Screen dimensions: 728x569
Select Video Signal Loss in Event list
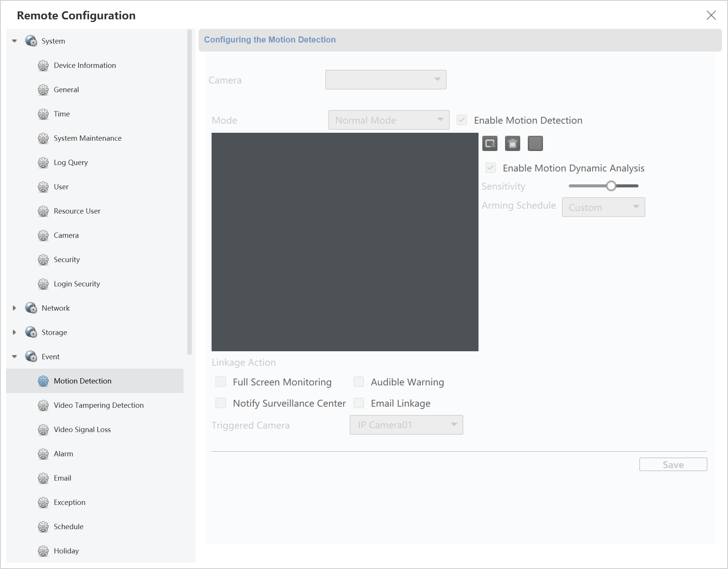point(82,429)
